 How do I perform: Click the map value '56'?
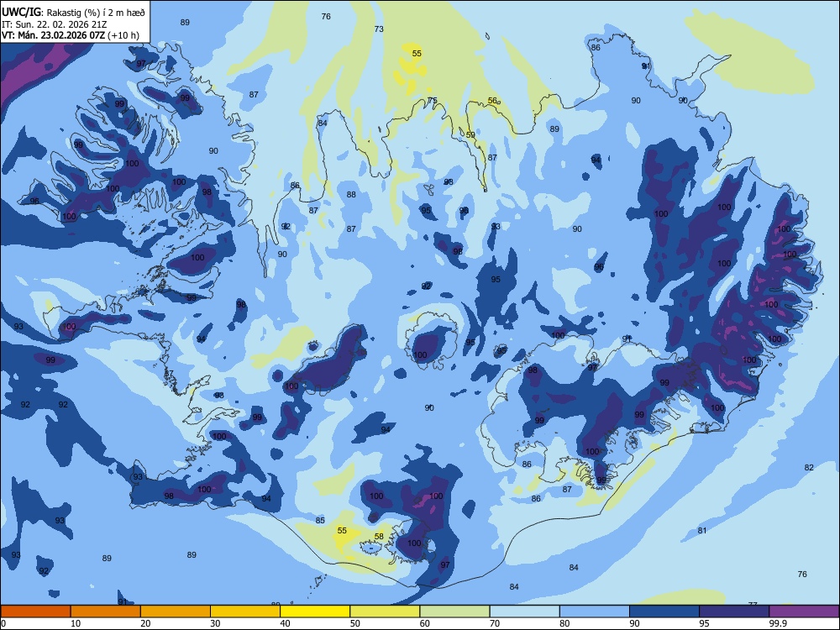(x=492, y=100)
